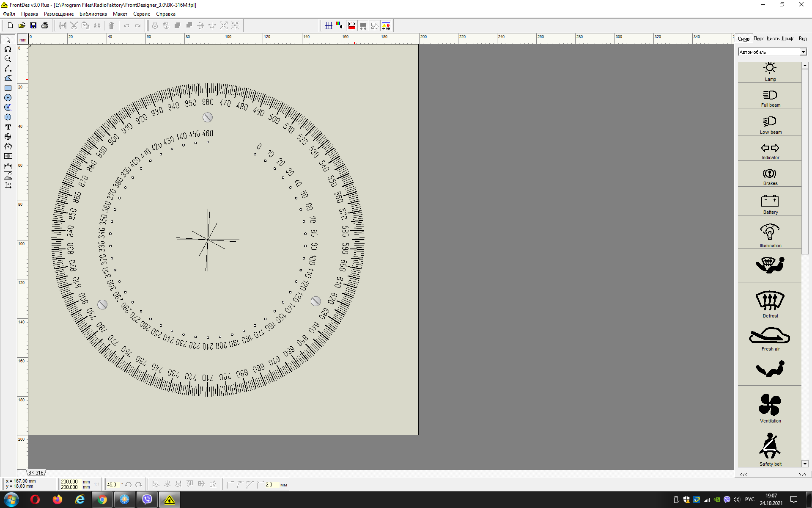Screen dimensions: 812x508
Task: Click the rotate counterclockwise arrow icon
Action: click(x=129, y=485)
